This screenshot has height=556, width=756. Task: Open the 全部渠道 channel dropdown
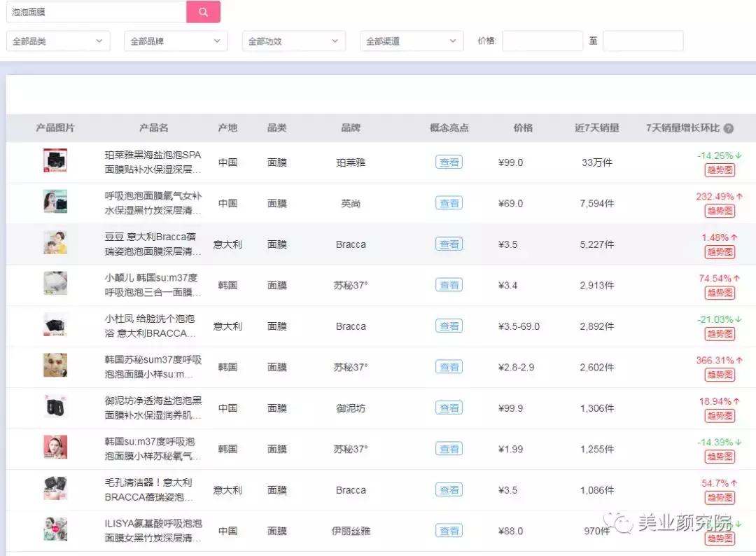(x=411, y=41)
